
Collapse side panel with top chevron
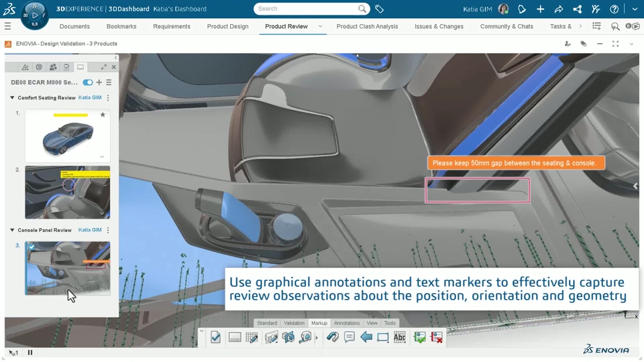click(x=116, y=58)
